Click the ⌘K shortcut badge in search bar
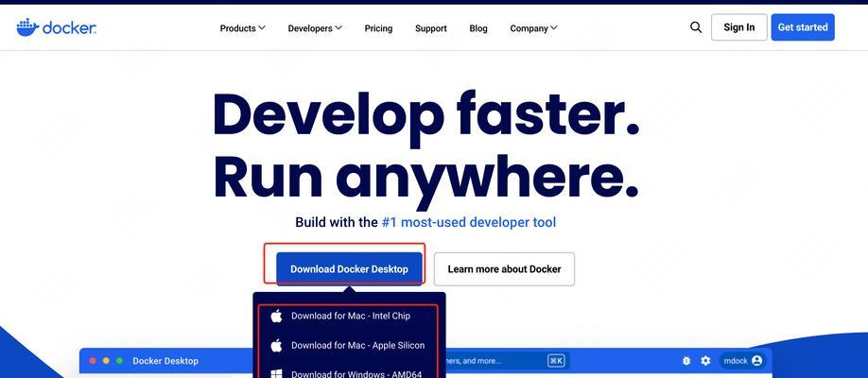This screenshot has height=378, width=868. pos(556,361)
